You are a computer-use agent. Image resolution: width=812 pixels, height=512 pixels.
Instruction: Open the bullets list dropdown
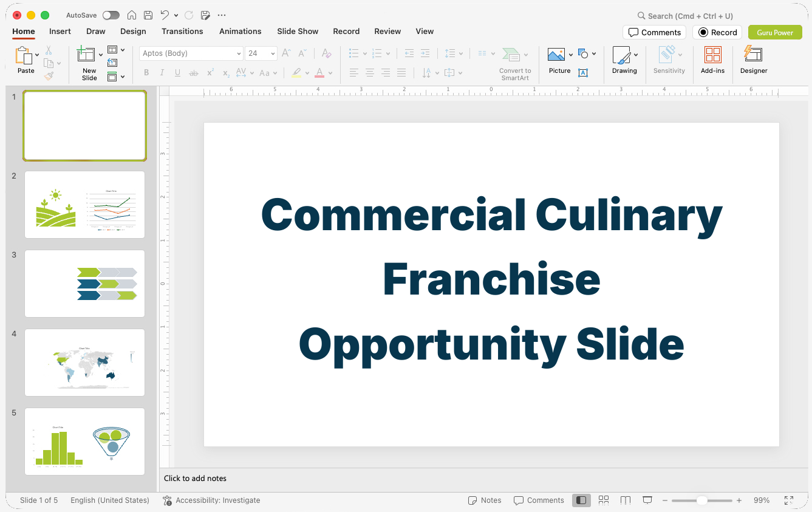click(x=364, y=53)
